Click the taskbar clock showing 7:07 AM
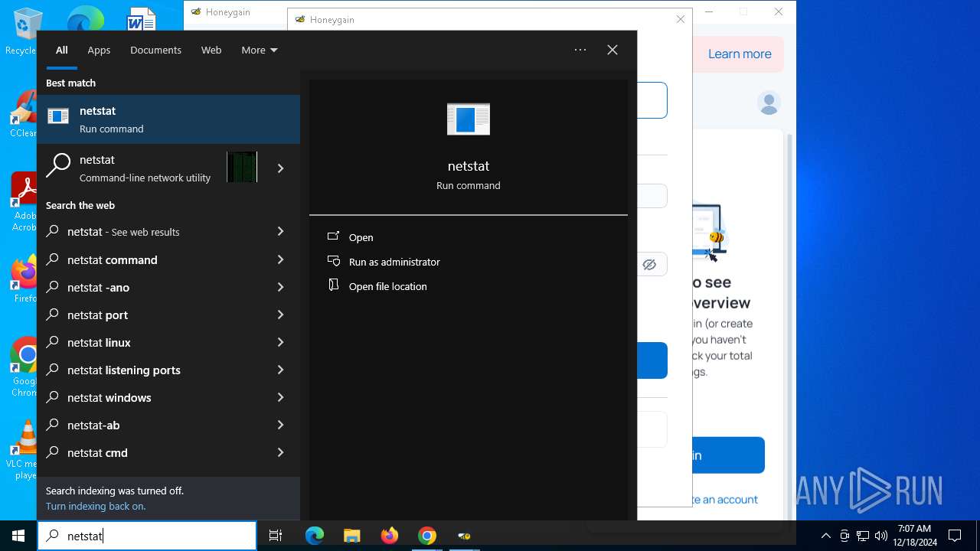The width and height of the screenshot is (980, 551). click(x=915, y=536)
